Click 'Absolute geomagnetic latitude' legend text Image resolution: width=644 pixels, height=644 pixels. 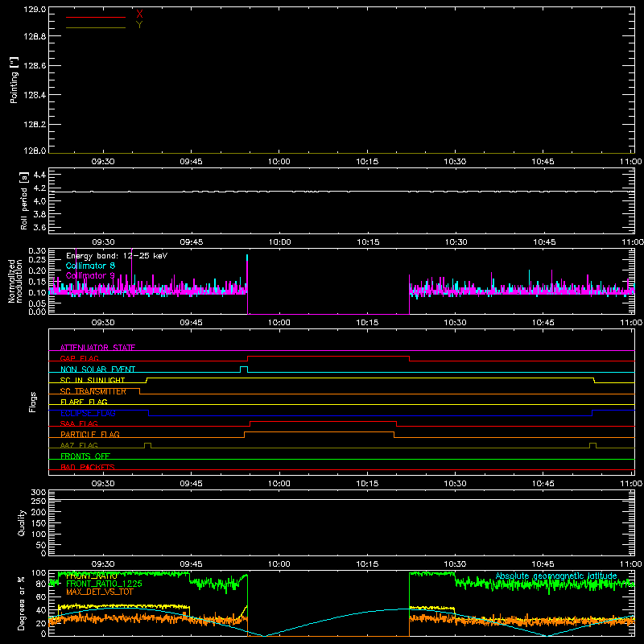[x=556, y=576]
